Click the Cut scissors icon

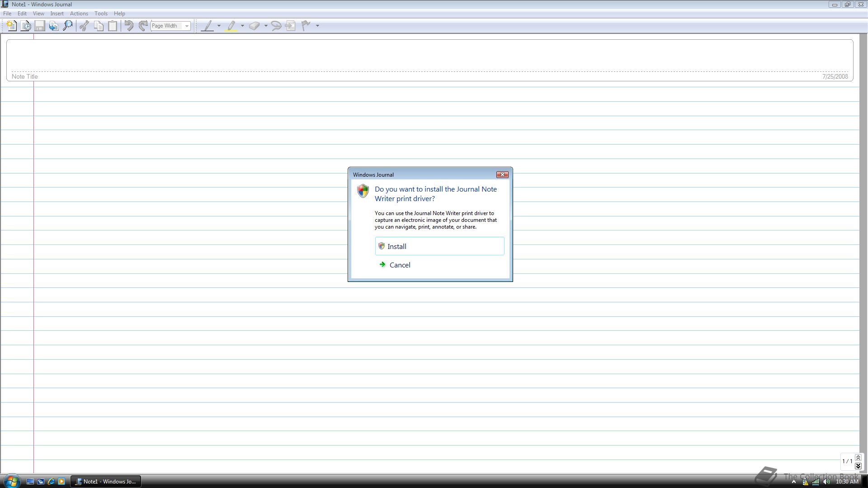tap(84, 26)
